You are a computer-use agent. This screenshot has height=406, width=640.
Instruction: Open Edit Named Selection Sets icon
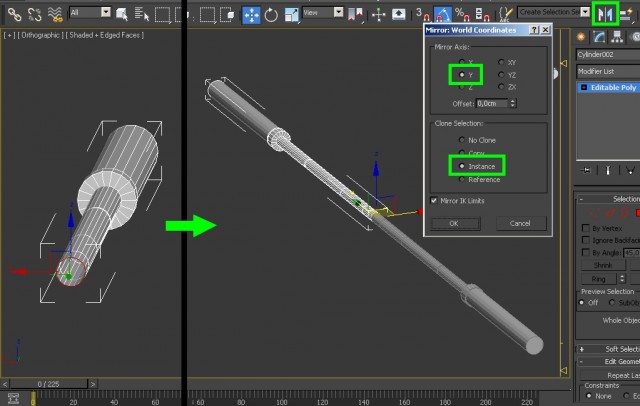click(506, 15)
